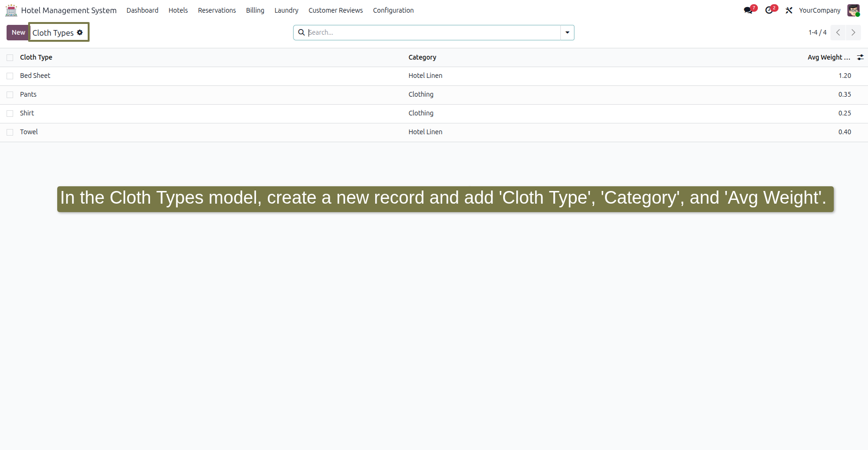Open the Shirt record
The image size is (868, 450).
pos(27,113)
